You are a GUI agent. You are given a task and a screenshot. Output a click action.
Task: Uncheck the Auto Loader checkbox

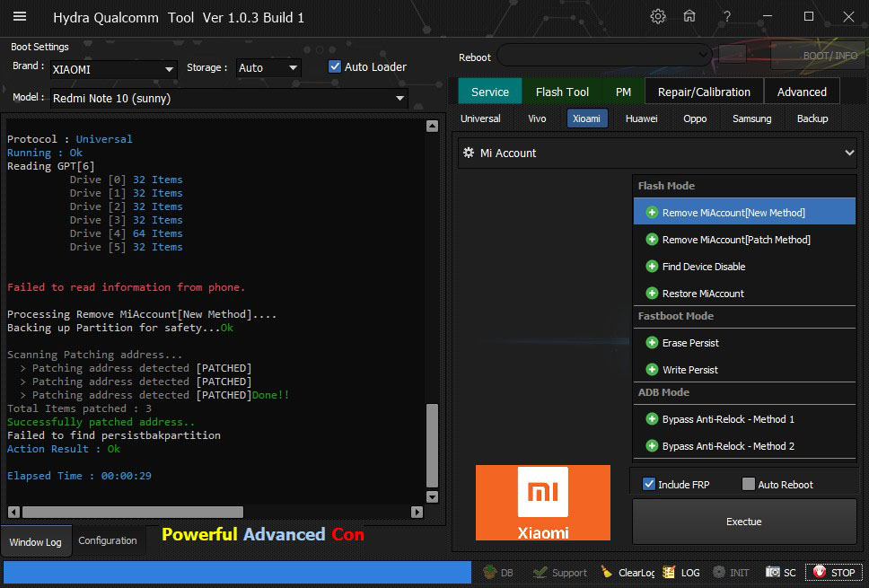335,67
